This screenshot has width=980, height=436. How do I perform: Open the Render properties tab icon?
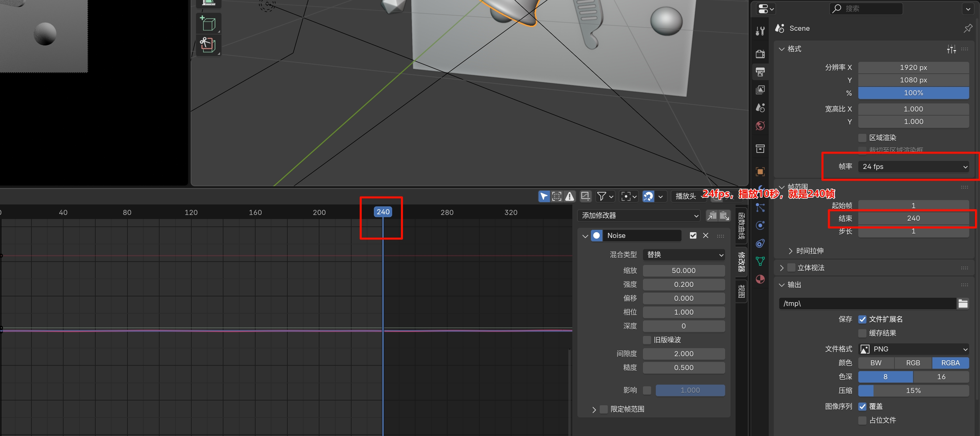tap(760, 54)
